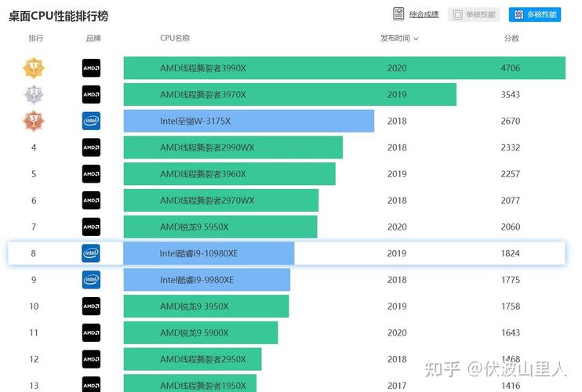Select the highlighted rank 8 row
Image resolution: width=582 pixels, height=392 pixels.
[286, 253]
